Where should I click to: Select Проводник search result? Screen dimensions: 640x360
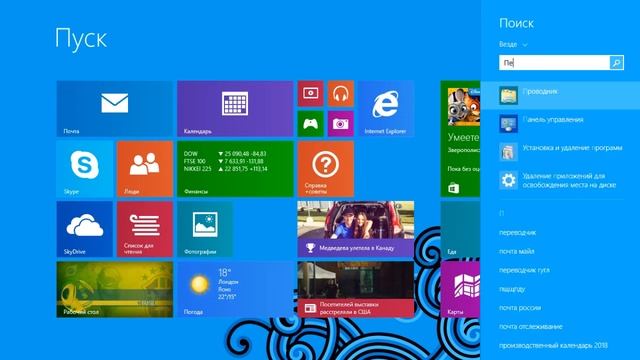click(x=560, y=95)
